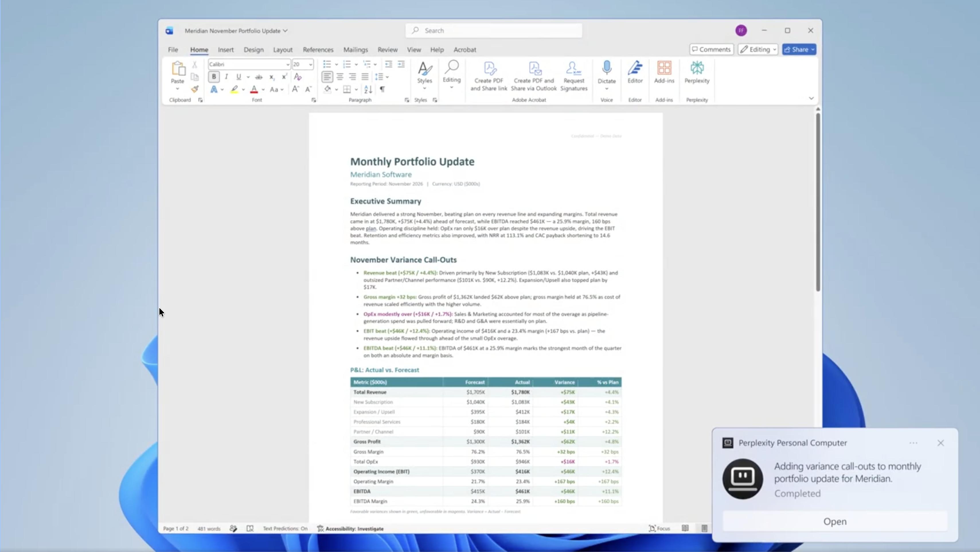
Task: Apply the red font color
Action: coord(254,90)
